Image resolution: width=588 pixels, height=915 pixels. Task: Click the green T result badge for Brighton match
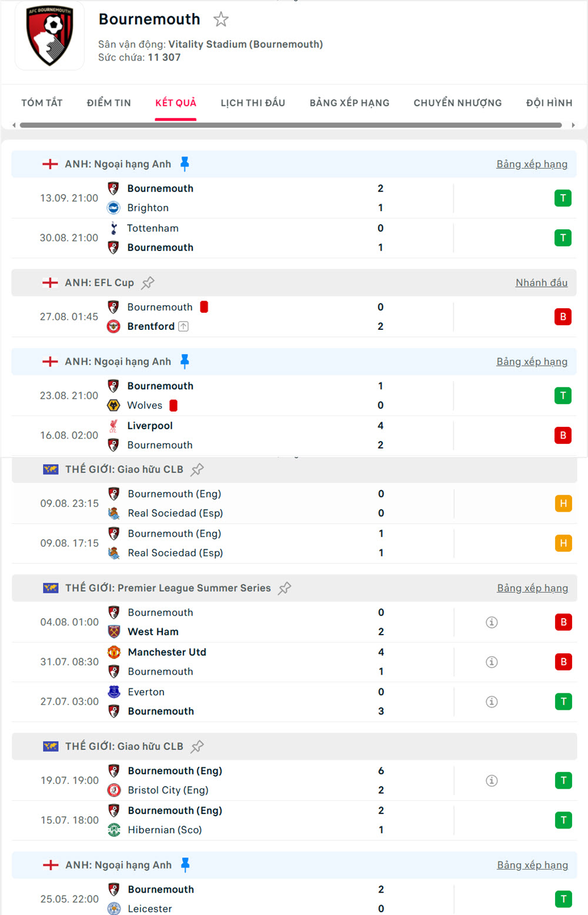pyautogui.click(x=563, y=198)
